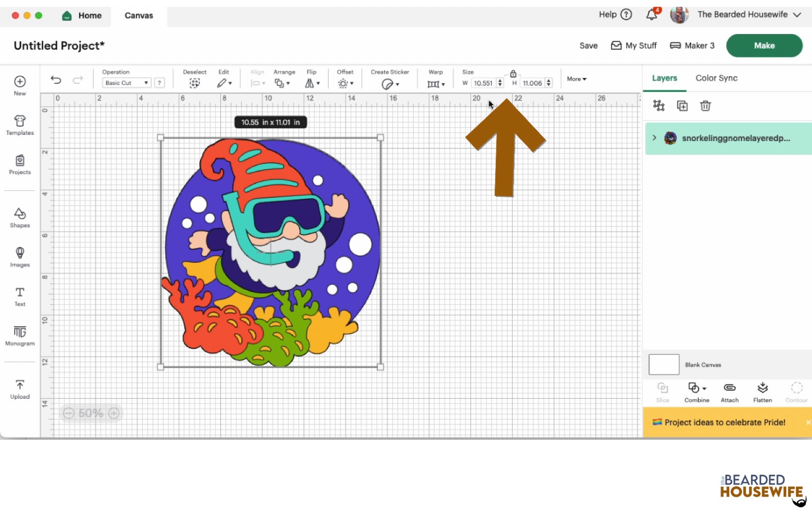Viewport: 812px width, 516px height.
Task: Click the bottom-right selection handle
Action: (381, 367)
